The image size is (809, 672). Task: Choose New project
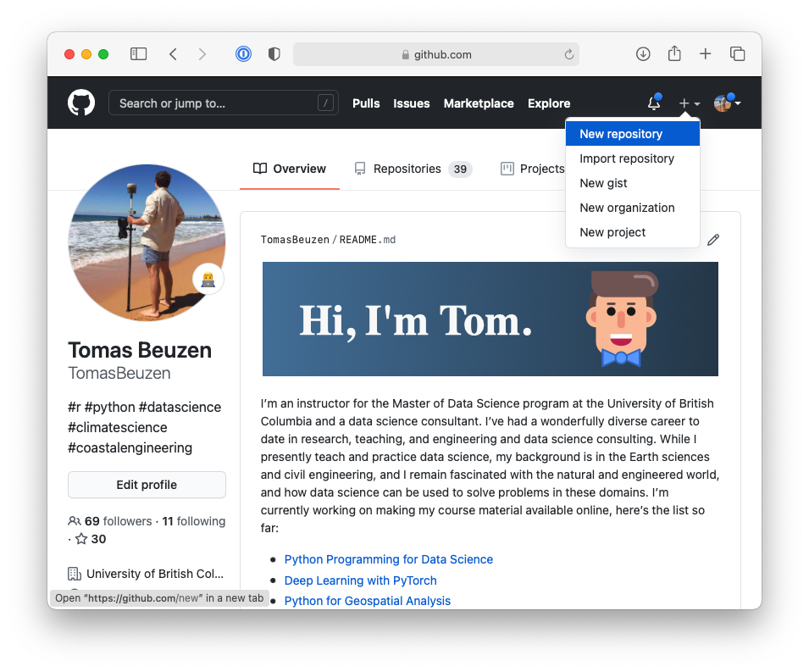[x=633, y=232]
